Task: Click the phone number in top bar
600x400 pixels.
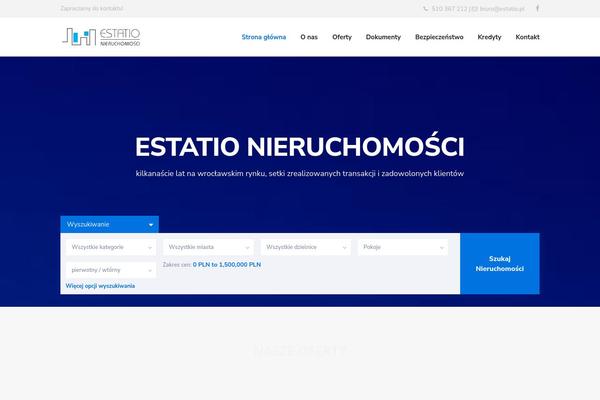Action: tap(449, 8)
